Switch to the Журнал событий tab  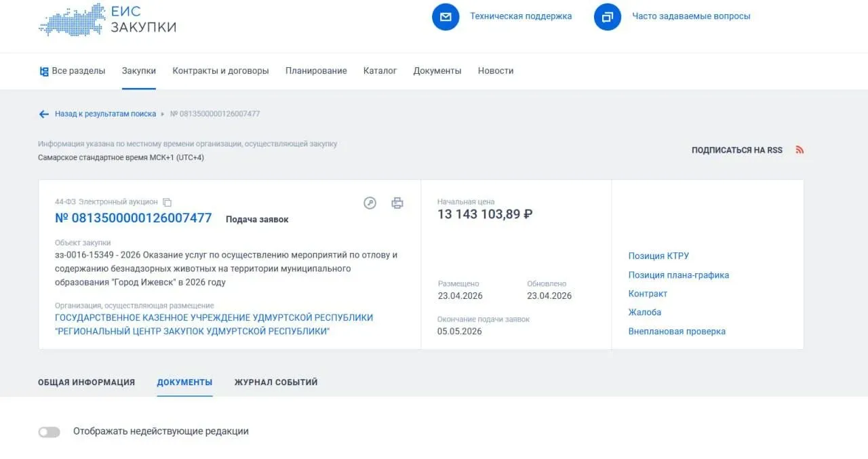pos(276,382)
